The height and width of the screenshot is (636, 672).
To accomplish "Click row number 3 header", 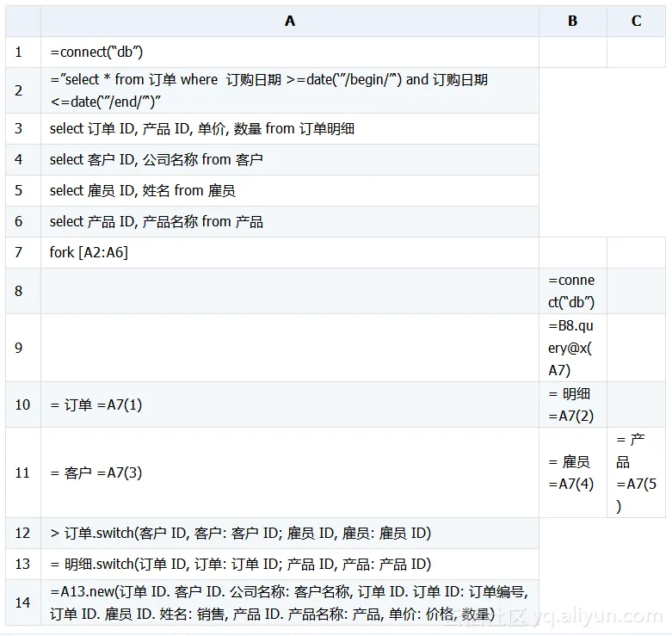I will pos(23,128).
